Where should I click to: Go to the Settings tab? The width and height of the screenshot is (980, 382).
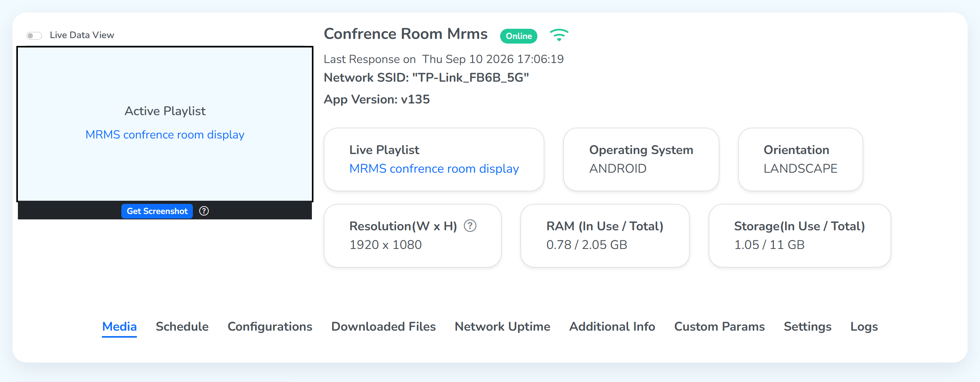point(808,327)
